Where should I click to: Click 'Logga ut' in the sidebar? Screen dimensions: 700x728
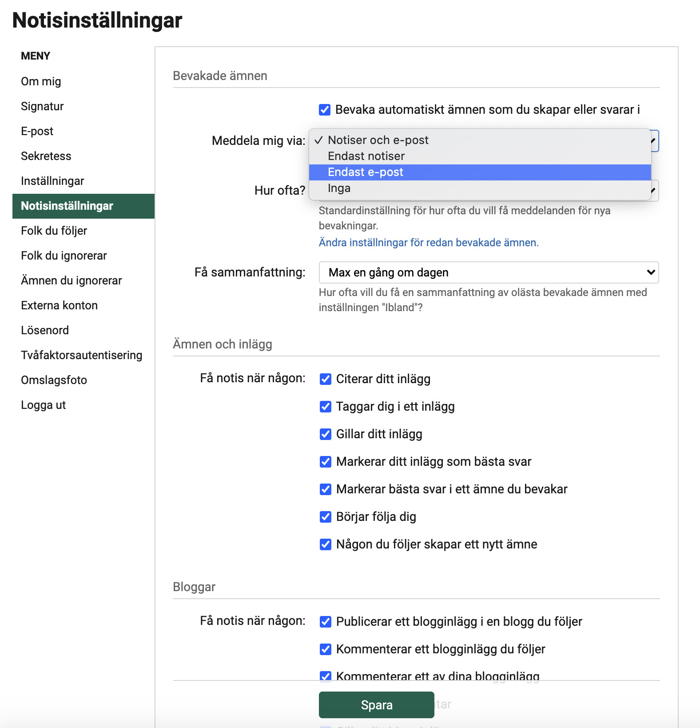(x=43, y=405)
